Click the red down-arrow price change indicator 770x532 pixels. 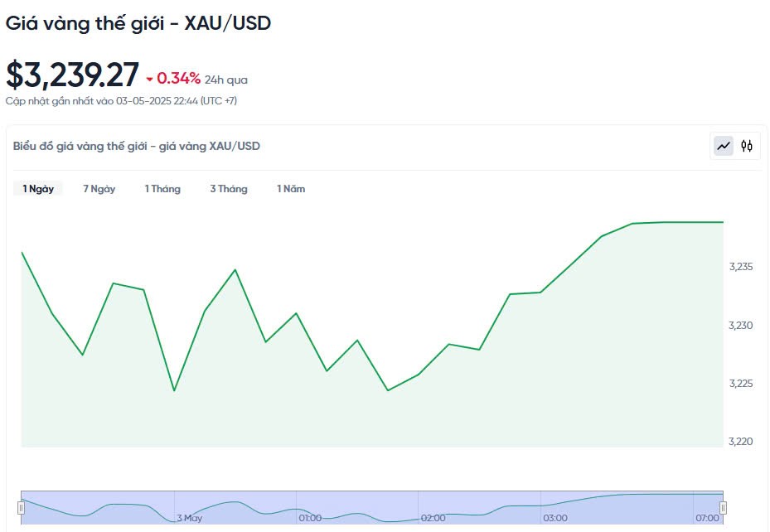pyautogui.click(x=149, y=80)
